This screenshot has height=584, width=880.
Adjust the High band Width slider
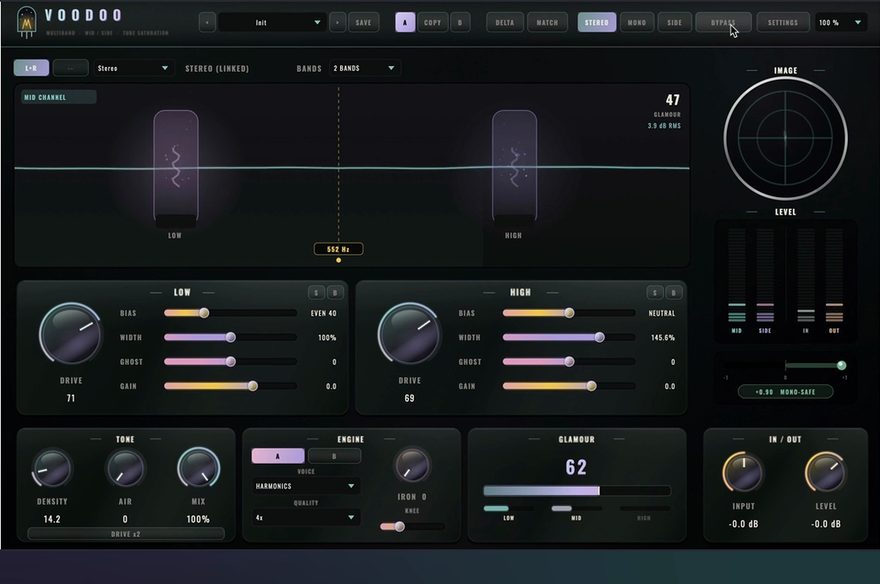pos(569,337)
